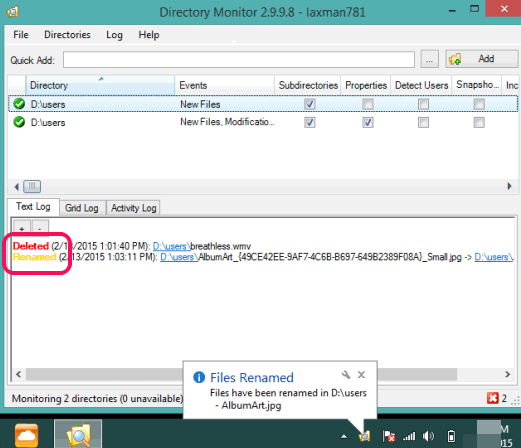This screenshot has width=521, height=448.
Task: Toggle Snapshot checkbox in New Files row
Action: click(479, 104)
